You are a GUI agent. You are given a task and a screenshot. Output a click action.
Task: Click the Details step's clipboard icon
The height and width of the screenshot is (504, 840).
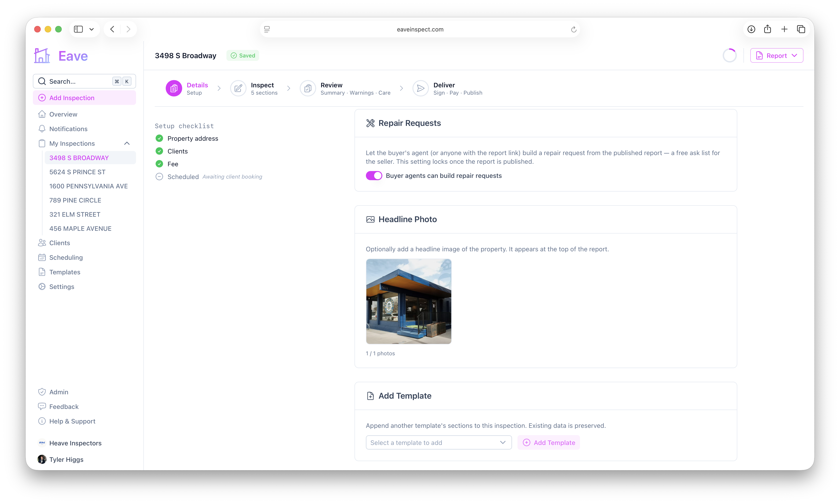pos(174,89)
